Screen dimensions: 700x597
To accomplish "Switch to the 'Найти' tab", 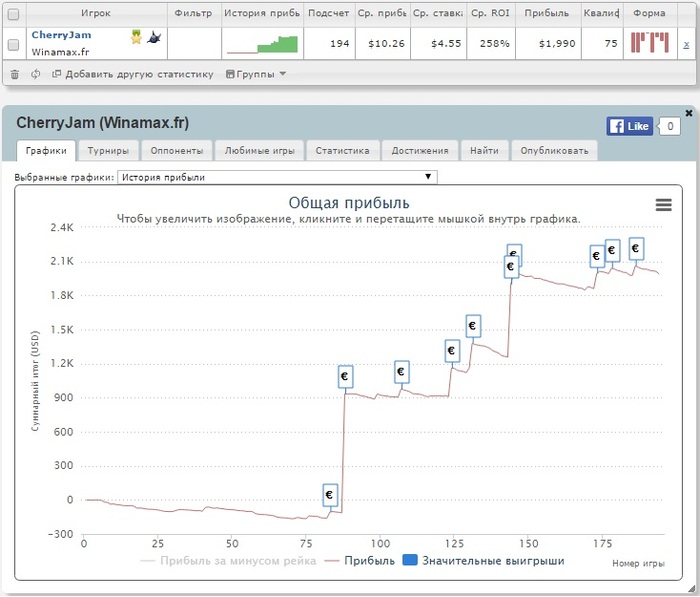I will pos(484,151).
